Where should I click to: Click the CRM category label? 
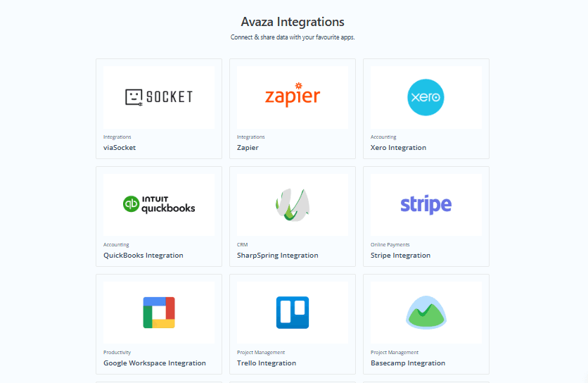coord(242,245)
